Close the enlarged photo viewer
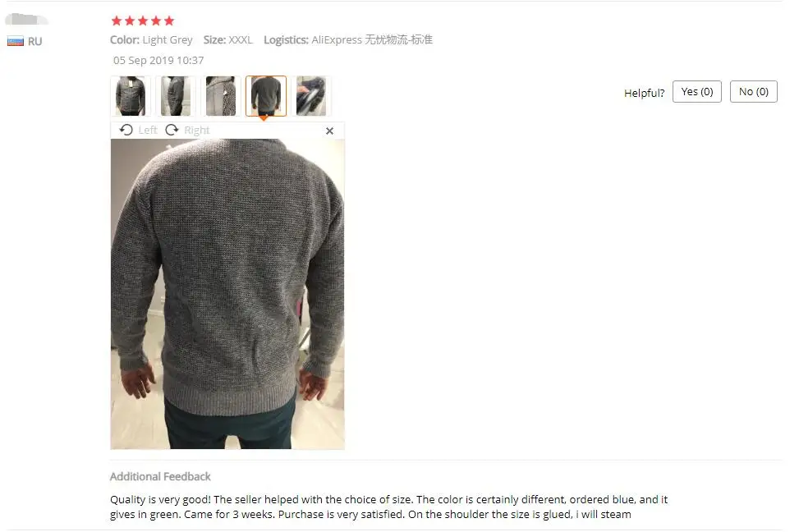 (x=329, y=131)
